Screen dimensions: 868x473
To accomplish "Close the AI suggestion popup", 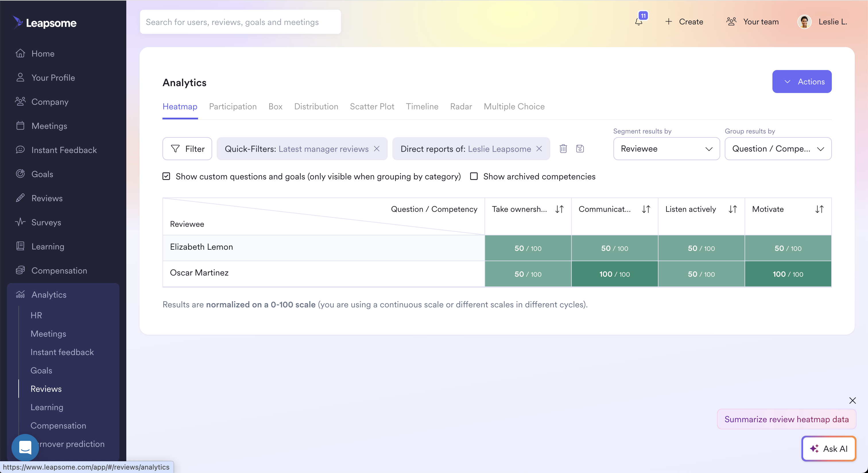I will 852,400.
